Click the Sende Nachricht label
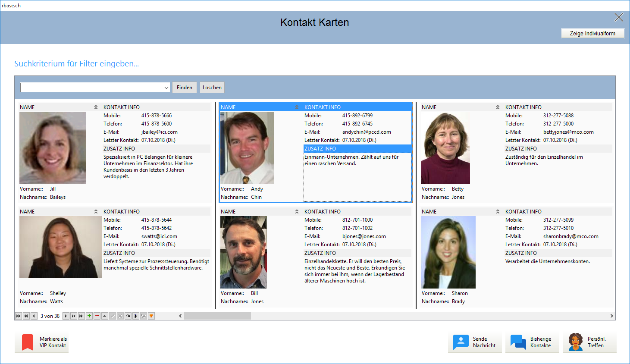 click(x=484, y=342)
